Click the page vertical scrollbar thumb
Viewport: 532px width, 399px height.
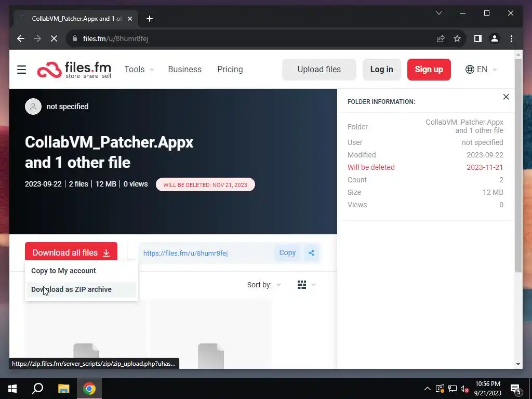point(518,165)
